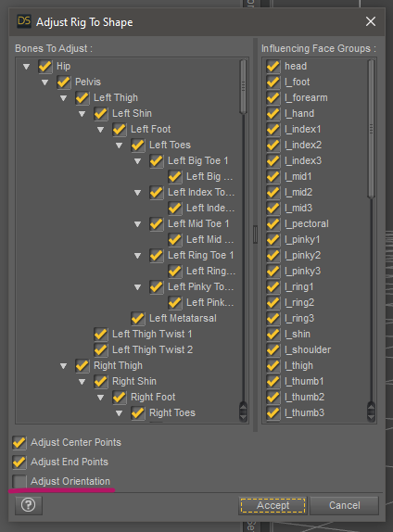Click bottom scroll arrows of Face Groups list

(x=371, y=412)
